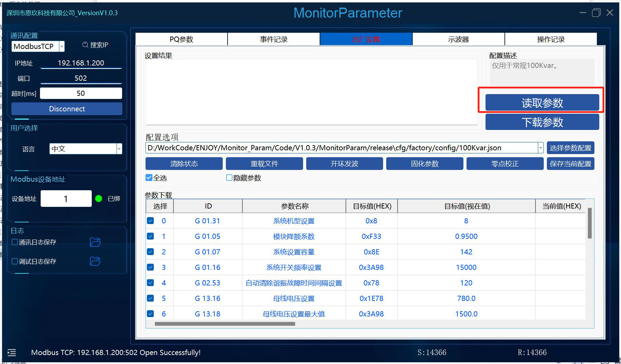Click the 配置描述 text area
This screenshot has height=364, width=621.
point(542,73)
